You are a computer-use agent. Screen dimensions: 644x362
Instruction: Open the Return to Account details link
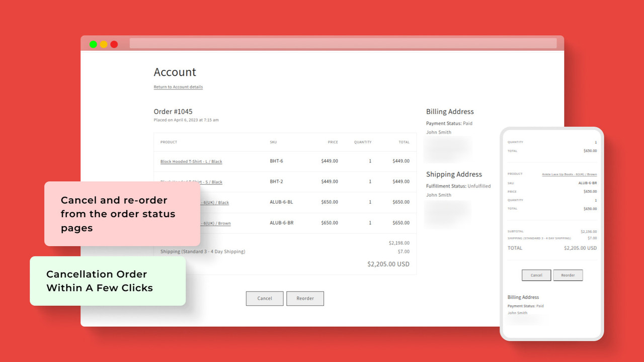(x=178, y=87)
